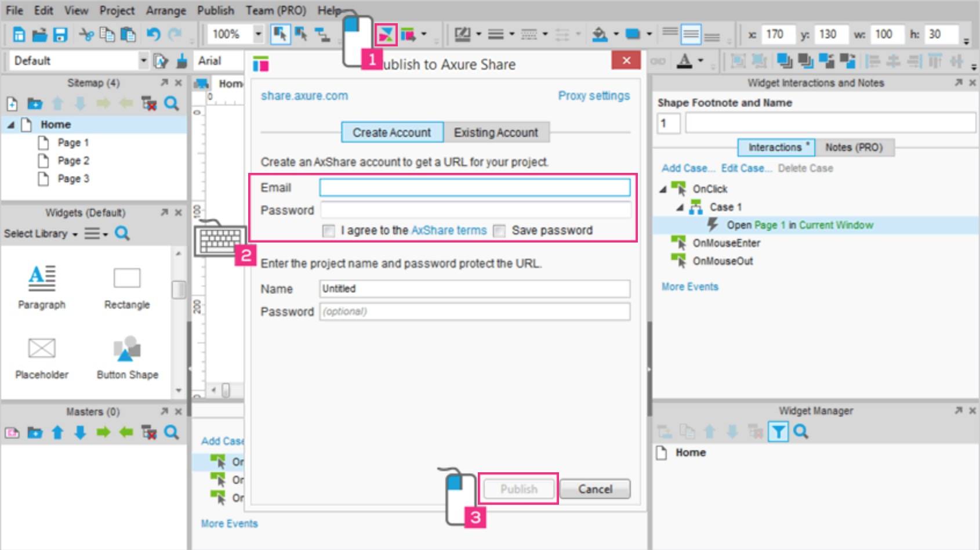Collapse the OnClick event tree
The height and width of the screenshot is (550, 980).
[x=663, y=189]
